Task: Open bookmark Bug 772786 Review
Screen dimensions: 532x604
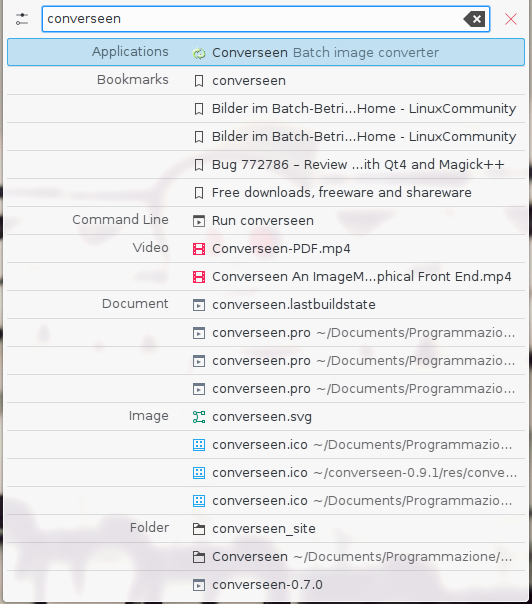Action: (x=266, y=165)
